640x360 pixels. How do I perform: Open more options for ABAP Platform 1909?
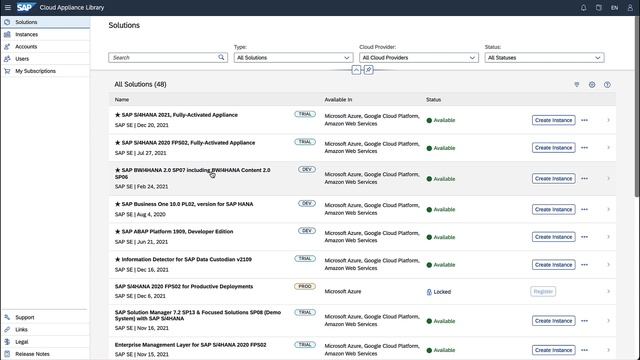584,237
